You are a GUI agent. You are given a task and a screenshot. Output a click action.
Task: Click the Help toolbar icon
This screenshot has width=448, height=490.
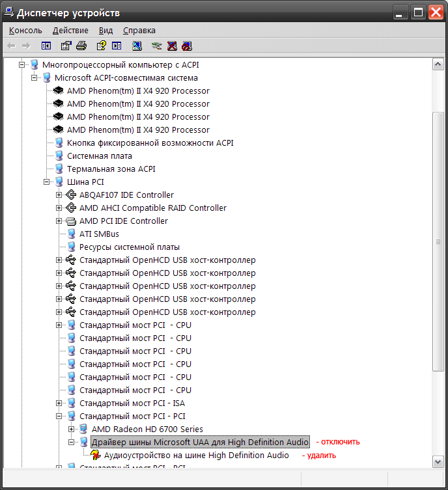click(x=101, y=46)
